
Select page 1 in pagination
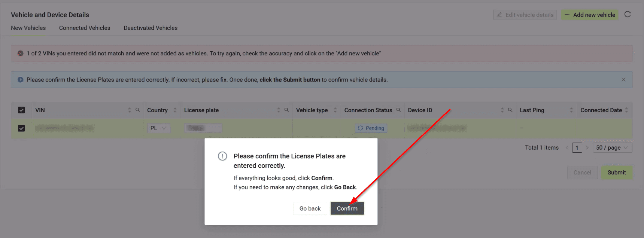pyautogui.click(x=577, y=148)
